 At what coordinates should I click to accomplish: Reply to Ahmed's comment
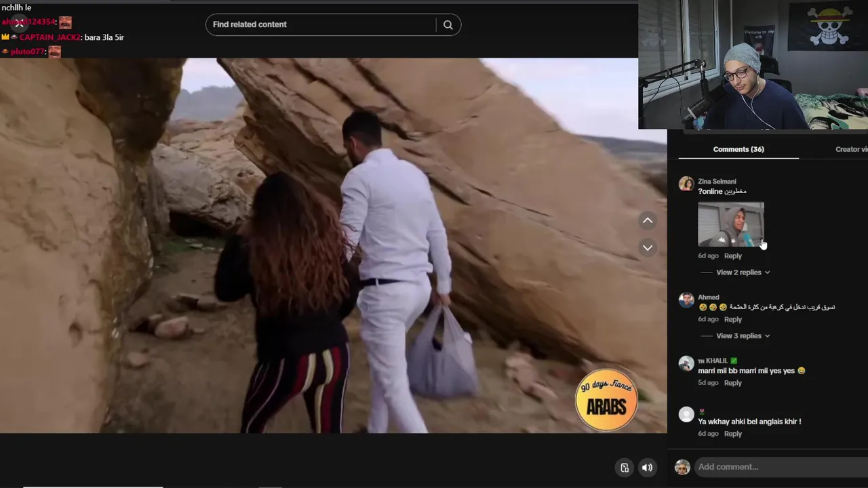733,319
